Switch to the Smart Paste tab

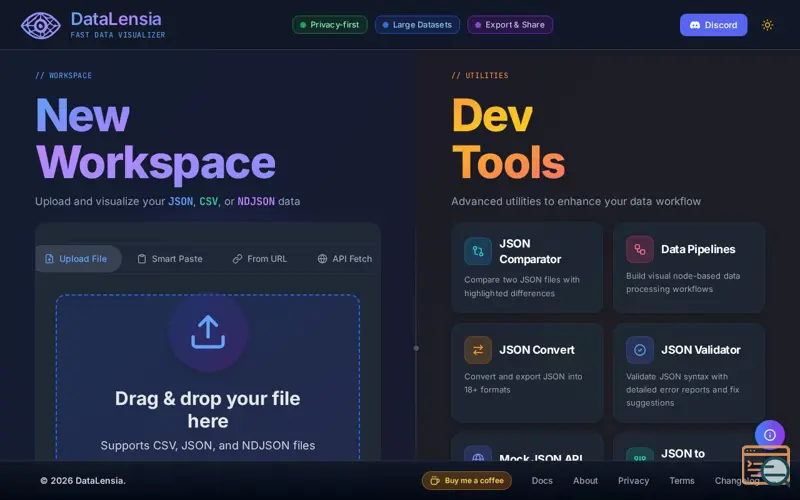pyautogui.click(x=170, y=259)
